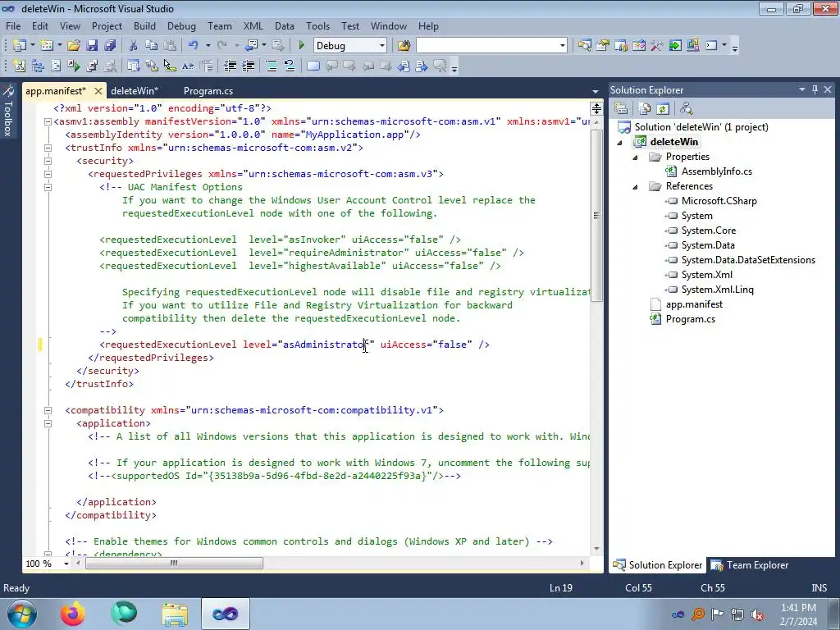Collapse the References folder in Solution Explorer
Image resolution: width=840 pixels, height=630 pixels.
(636, 187)
